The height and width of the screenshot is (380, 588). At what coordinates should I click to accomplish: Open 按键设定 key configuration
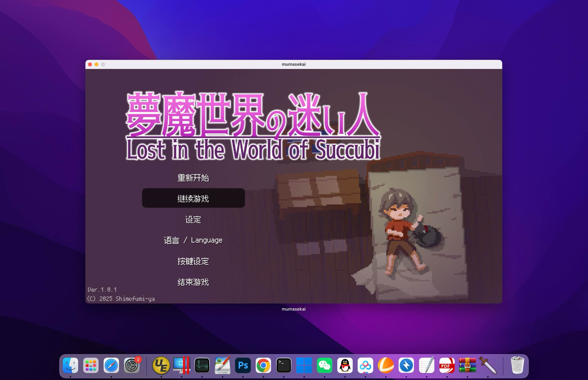click(x=193, y=261)
